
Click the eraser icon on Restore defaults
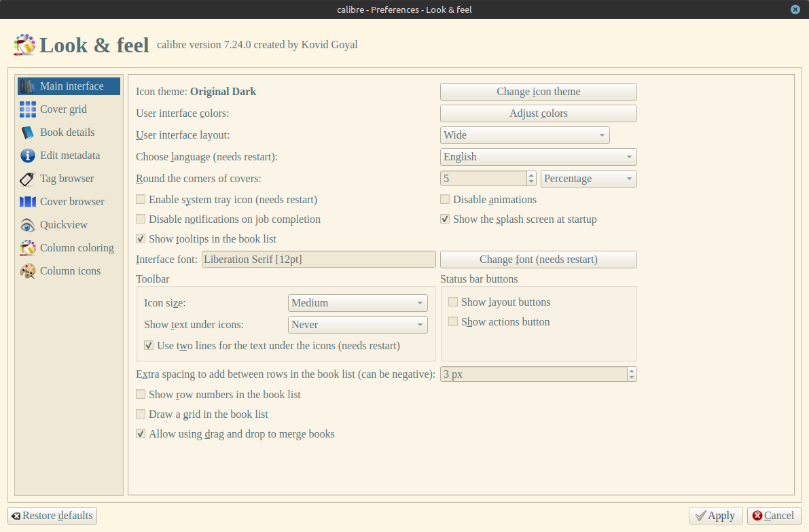[16, 516]
